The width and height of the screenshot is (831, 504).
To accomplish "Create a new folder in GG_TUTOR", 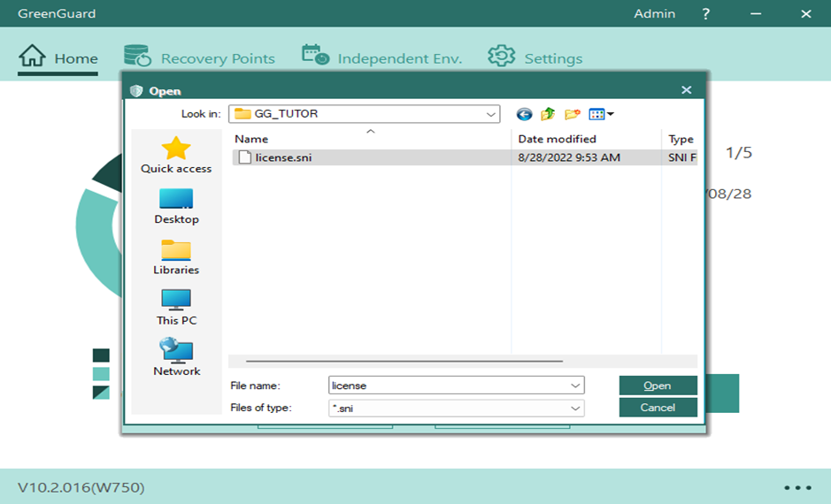I will click(573, 114).
